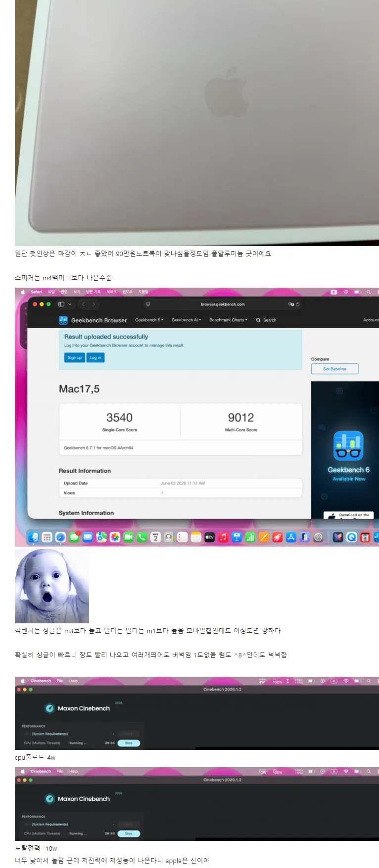Open the App Store Dock icon
Image resolution: width=379 pixels, height=868 pixels.
point(291,537)
